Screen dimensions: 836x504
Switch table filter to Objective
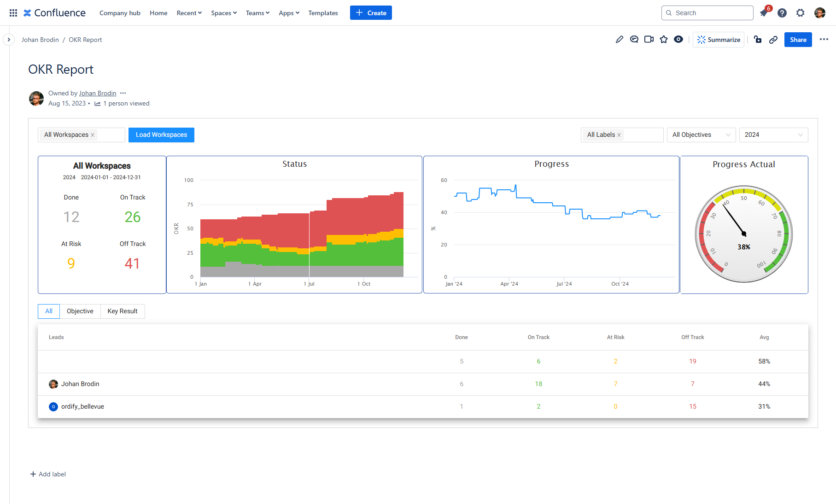coord(80,311)
